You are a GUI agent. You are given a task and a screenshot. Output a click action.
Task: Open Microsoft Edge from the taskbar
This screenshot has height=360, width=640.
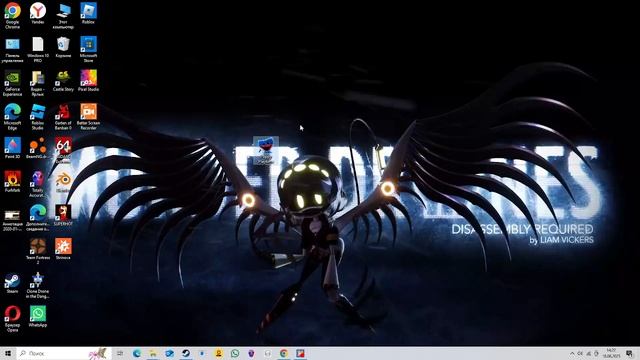[136, 353]
